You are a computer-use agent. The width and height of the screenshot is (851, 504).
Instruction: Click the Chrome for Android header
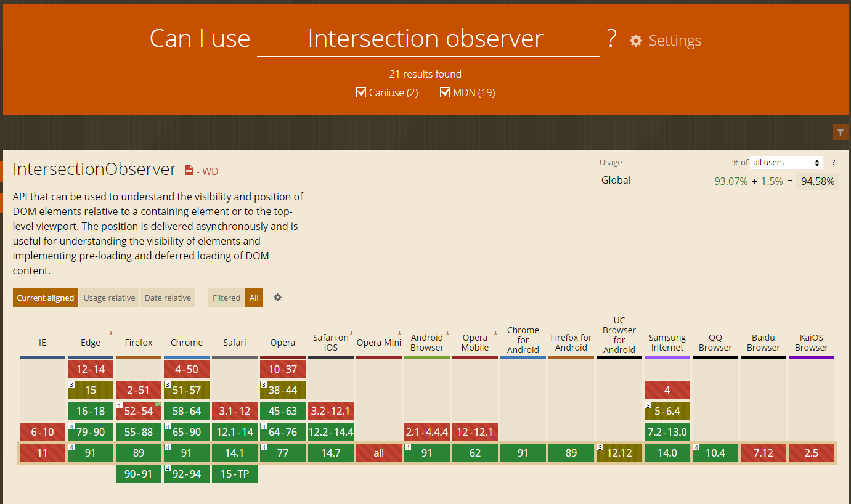[523, 340]
